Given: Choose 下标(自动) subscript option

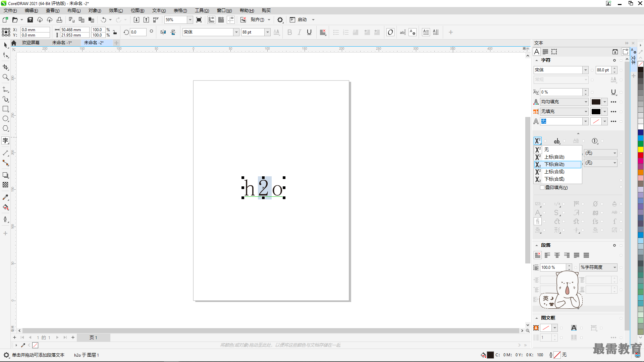Looking at the screenshot, I should [x=557, y=165].
